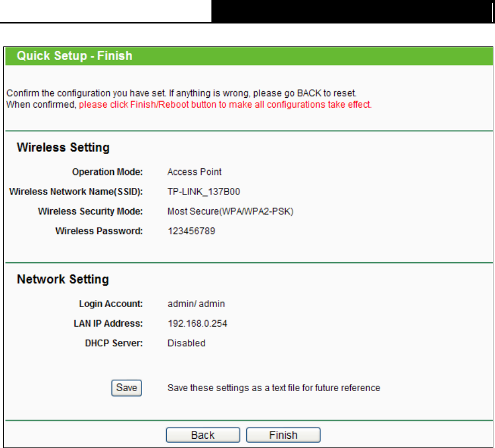Click the 'Confirm the configuration' sentence
This screenshot has width=495, height=448.
click(181, 93)
